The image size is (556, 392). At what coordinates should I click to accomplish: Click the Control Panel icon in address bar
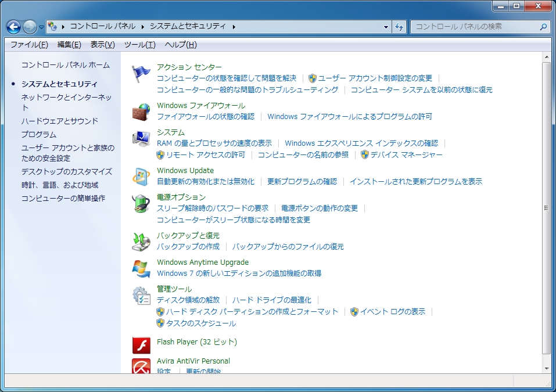(x=52, y=26)
